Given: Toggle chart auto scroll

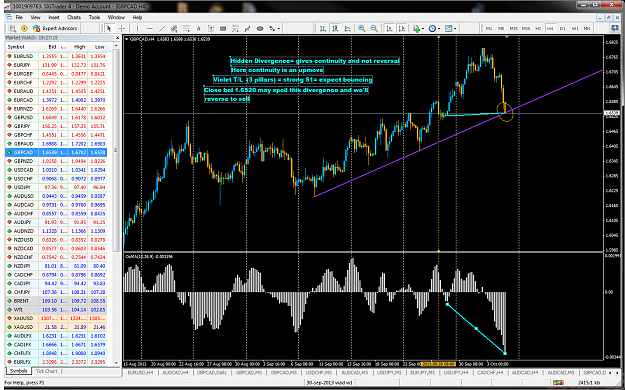Looking at the screenshot, I should pos(389,28).
